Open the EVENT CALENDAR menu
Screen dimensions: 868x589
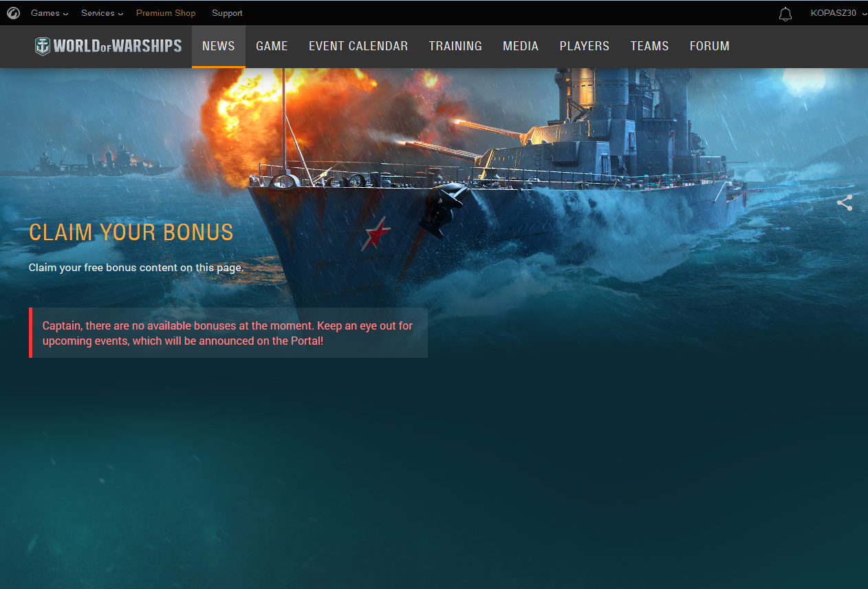(x=358, y=46)
